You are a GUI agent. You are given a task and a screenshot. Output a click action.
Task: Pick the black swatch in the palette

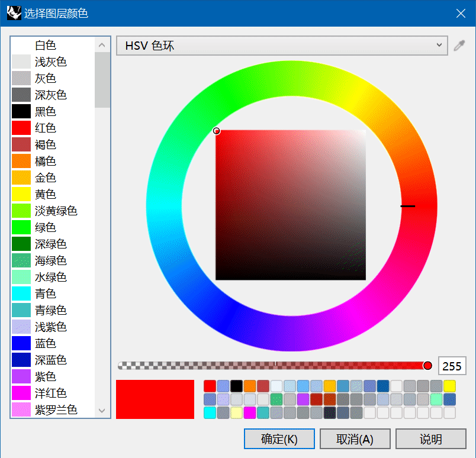(x=236, y=386)
